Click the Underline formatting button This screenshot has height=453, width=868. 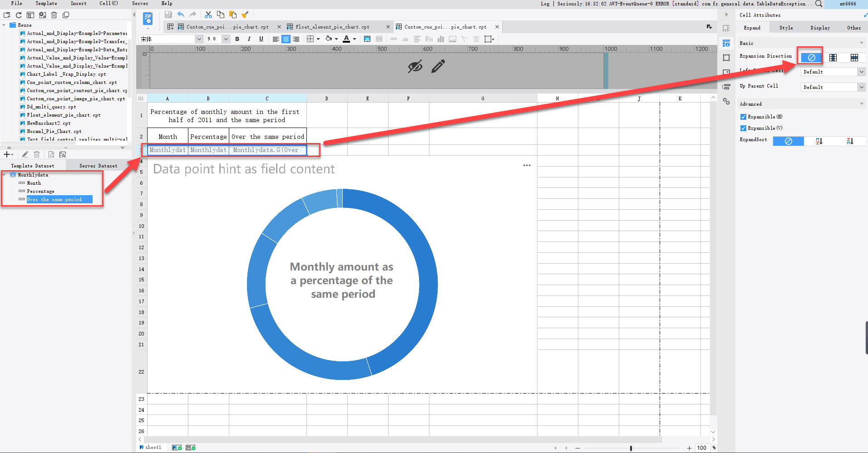pos(261,39)
